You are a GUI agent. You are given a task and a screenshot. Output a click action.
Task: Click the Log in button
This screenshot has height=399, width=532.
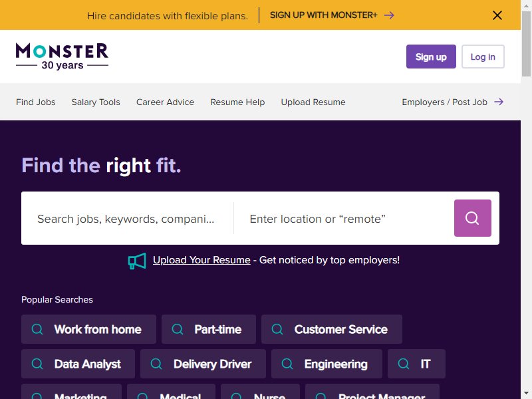(x=483, y=57)
